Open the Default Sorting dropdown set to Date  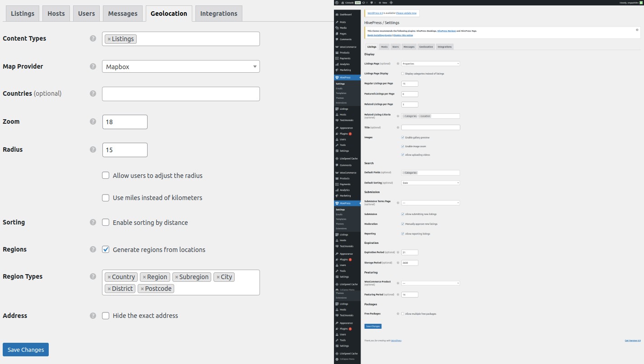[x=430, y=183]
